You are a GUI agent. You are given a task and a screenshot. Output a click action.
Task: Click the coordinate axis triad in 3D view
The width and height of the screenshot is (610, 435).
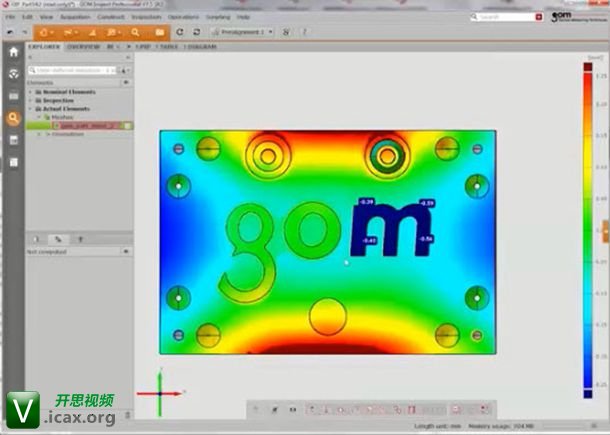tap(160, 392)
